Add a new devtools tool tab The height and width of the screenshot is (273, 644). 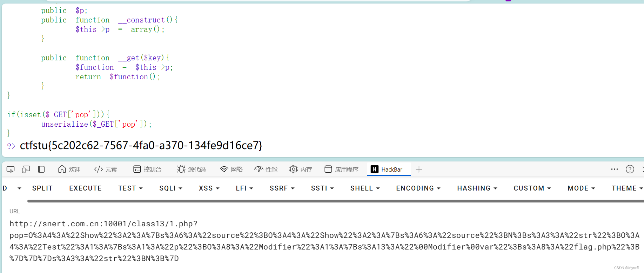point(419,169)
